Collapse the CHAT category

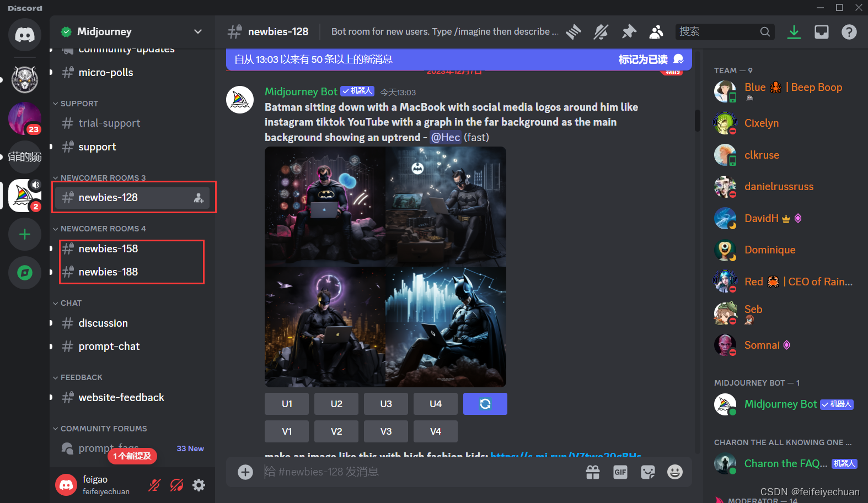click(x=67, y=303)
